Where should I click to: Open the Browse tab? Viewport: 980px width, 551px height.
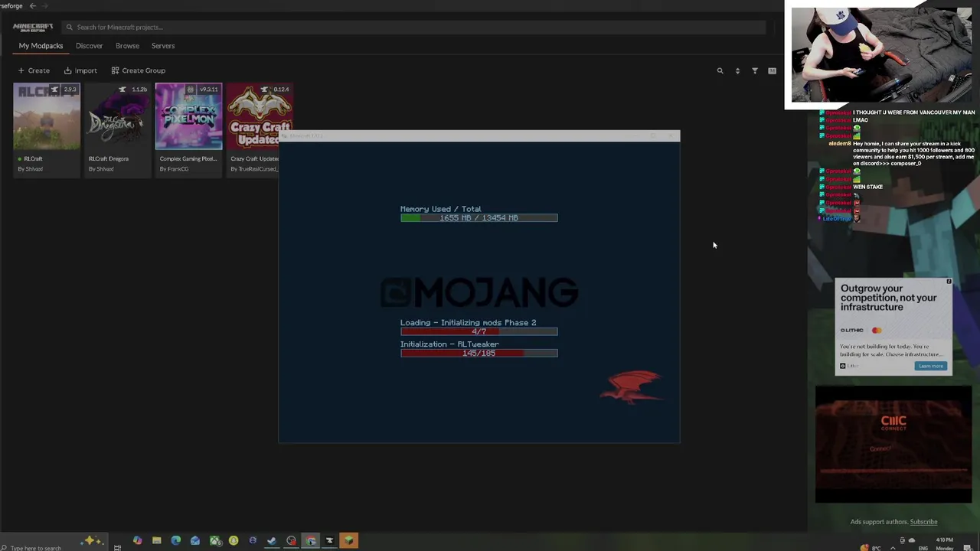127,46
